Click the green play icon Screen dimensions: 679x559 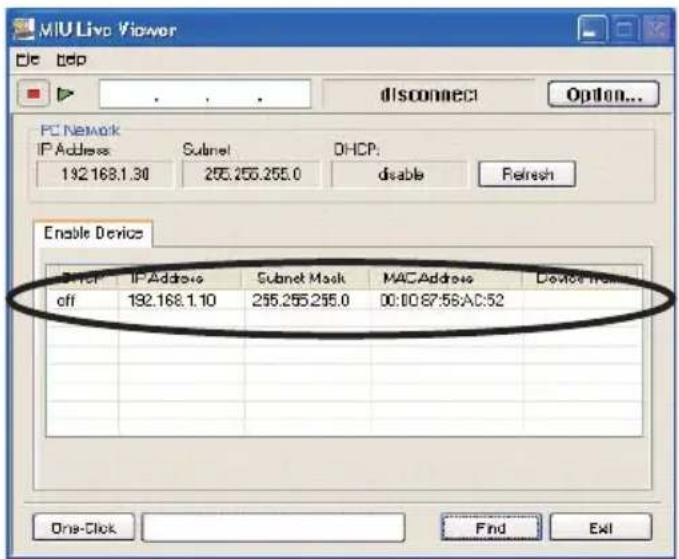pyautogui.click(x=65, y=94)
